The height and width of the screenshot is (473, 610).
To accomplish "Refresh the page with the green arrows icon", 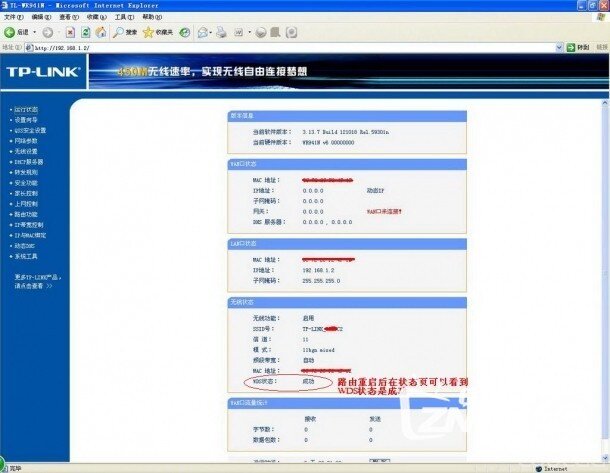I will pyautogui.click(x=86, y=32).
